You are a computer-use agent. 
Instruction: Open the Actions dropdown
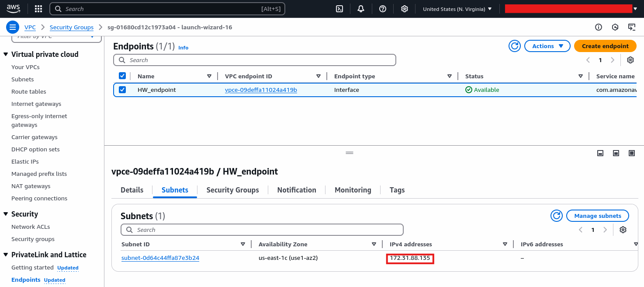(547, 45)
